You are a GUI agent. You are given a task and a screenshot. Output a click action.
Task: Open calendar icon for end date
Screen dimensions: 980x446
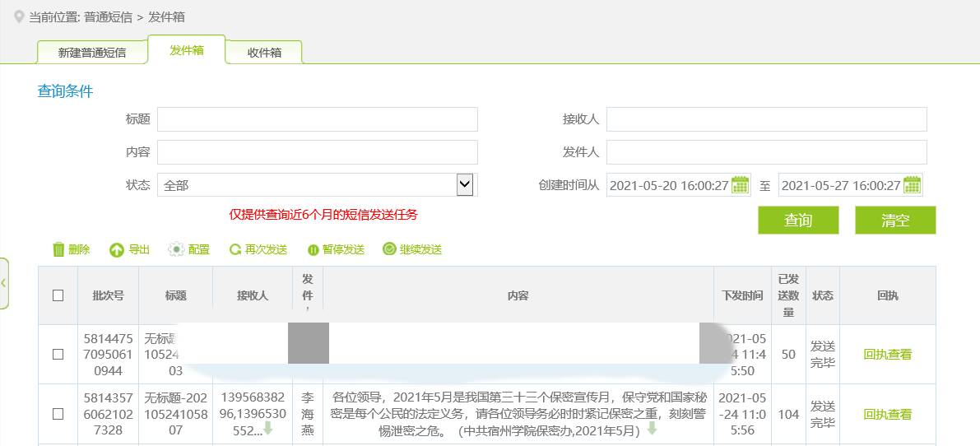click(912, 185)
